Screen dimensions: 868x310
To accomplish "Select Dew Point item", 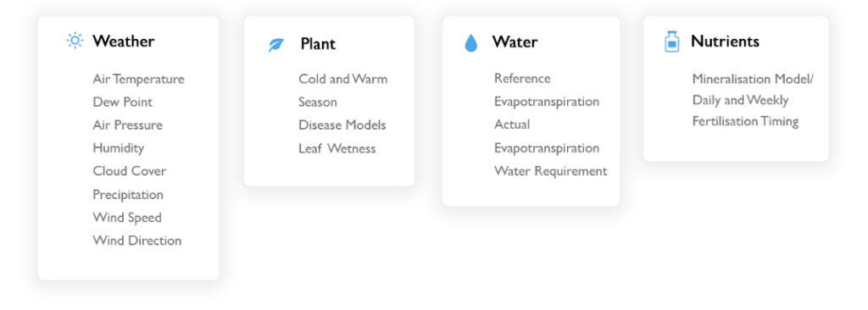I will point(122,102).
